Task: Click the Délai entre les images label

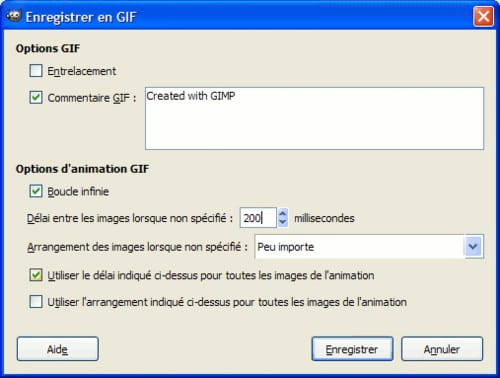Action: click(130, 218)
